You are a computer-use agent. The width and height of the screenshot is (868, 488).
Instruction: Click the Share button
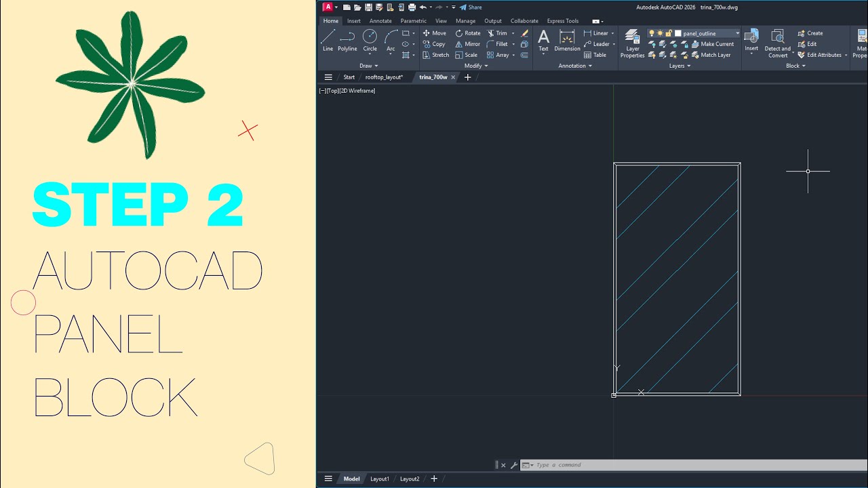471,7
